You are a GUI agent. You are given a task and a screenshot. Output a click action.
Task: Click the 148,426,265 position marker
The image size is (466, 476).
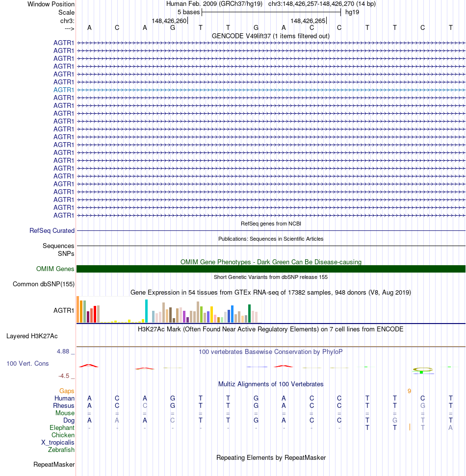click(308, 21)
